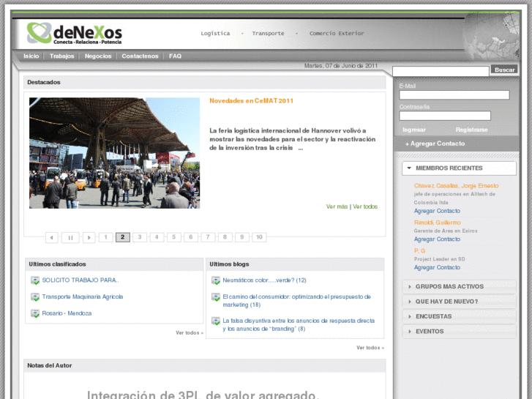Open El camino del consumidor blog post
Screen dimensions: 532x399
coord(297,301)
